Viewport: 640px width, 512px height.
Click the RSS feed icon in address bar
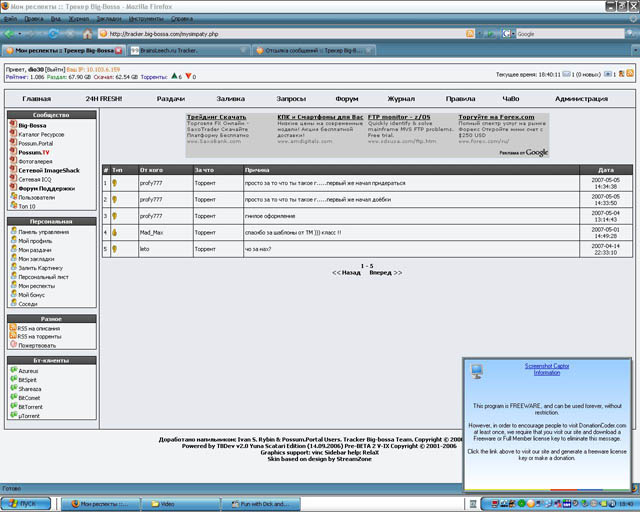[x=470, y=34]
